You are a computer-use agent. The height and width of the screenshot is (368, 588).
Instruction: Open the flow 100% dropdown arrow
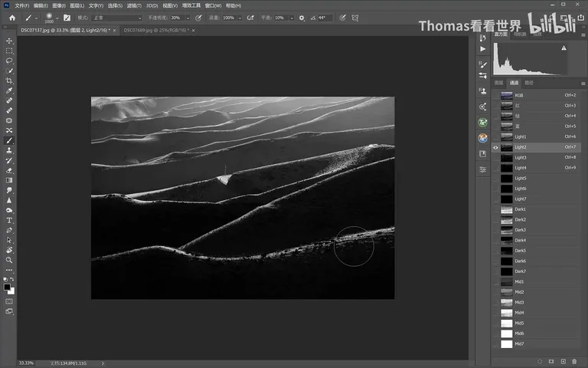(x=240, y=18)
